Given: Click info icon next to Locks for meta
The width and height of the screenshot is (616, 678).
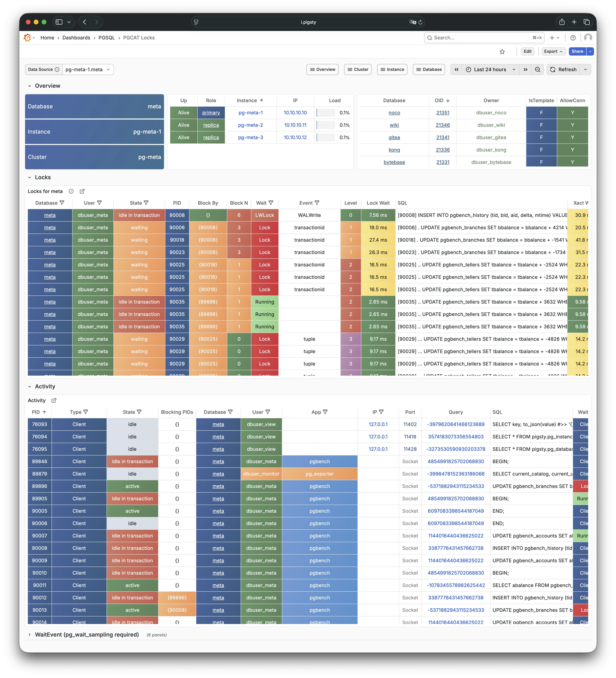Looking at the screenshot, I should (71, 191).
